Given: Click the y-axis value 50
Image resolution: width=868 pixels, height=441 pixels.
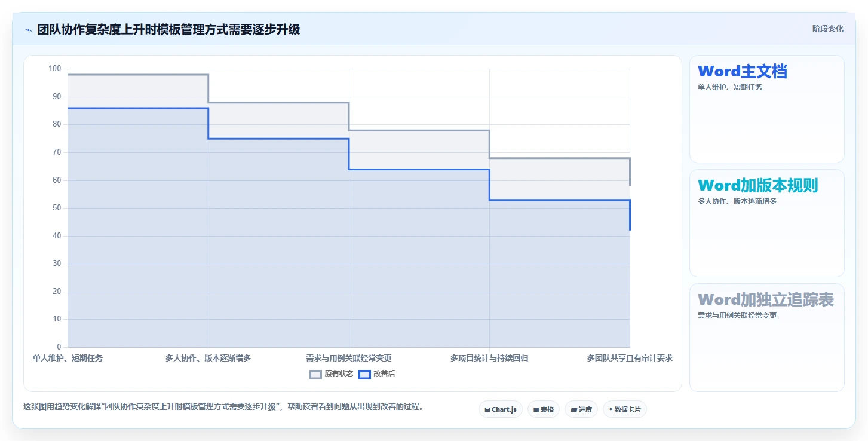Looking at the screenshot, I should tap(57, 208).
